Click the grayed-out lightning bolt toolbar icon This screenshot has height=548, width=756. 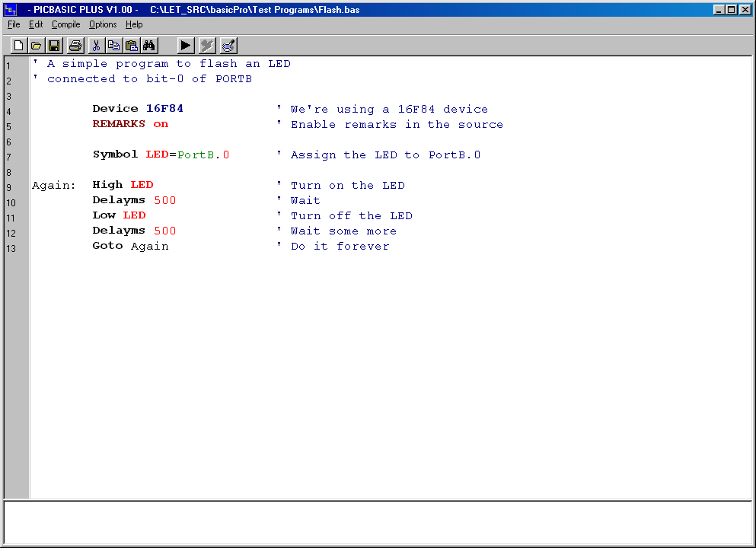click(x=207, y=46)
